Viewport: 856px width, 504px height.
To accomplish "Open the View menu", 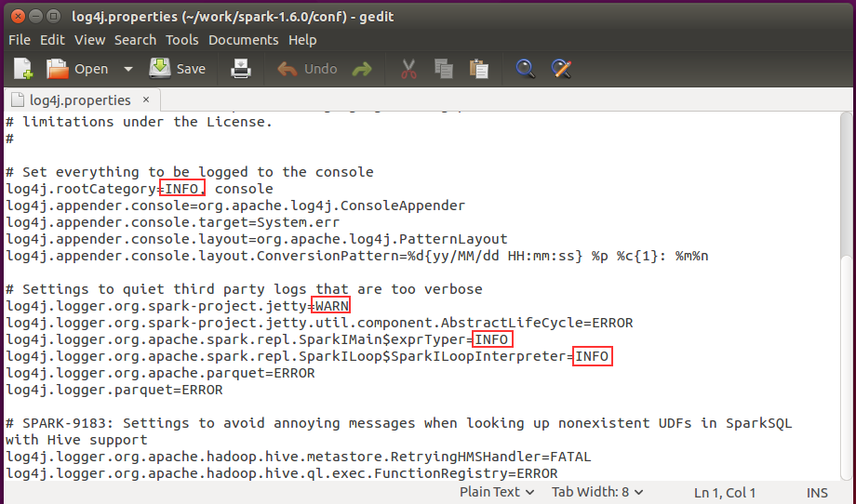I will pyautogui.click(x=89, y=40).
